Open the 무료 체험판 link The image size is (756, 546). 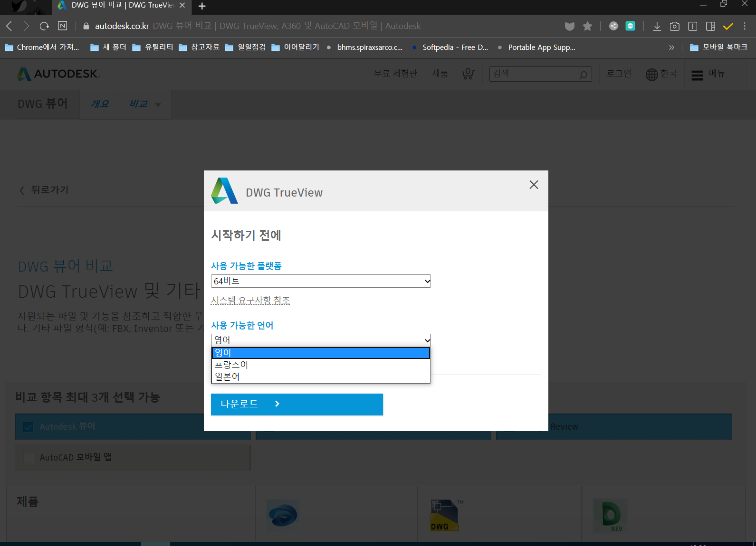coord(395,74)
